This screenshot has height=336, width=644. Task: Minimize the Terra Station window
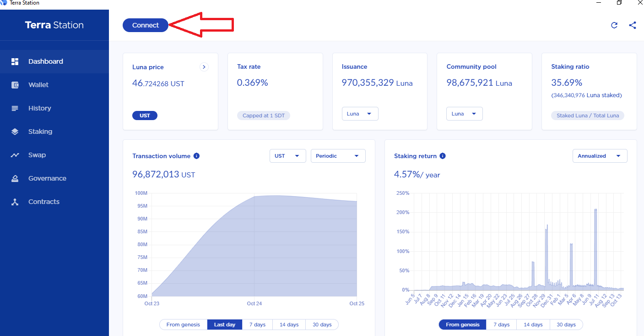599,3
